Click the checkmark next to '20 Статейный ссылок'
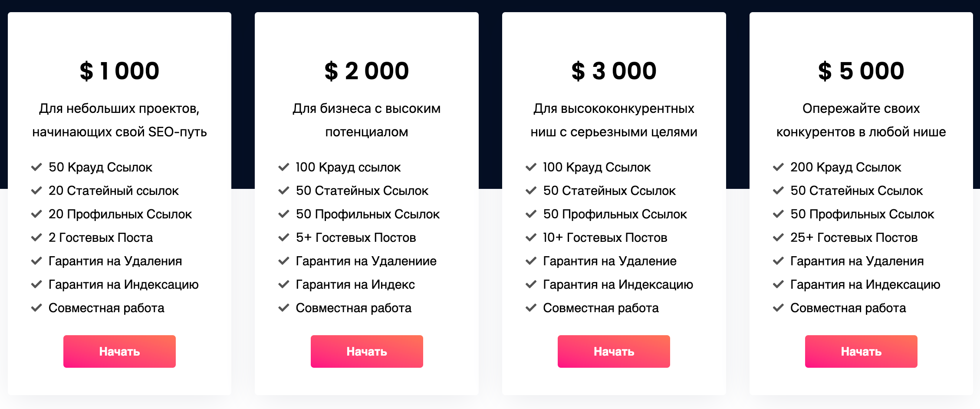 36,191
